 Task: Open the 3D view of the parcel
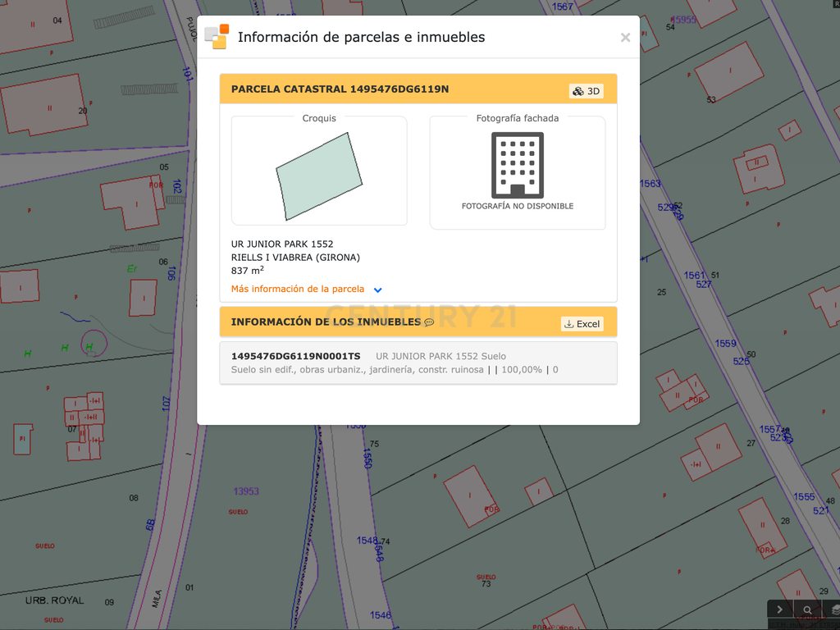586,91
